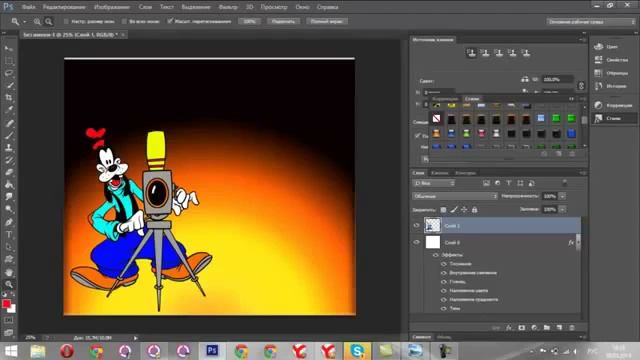Click the fit screen button
The image size is (640, 360).
click(x=283, y=21)
